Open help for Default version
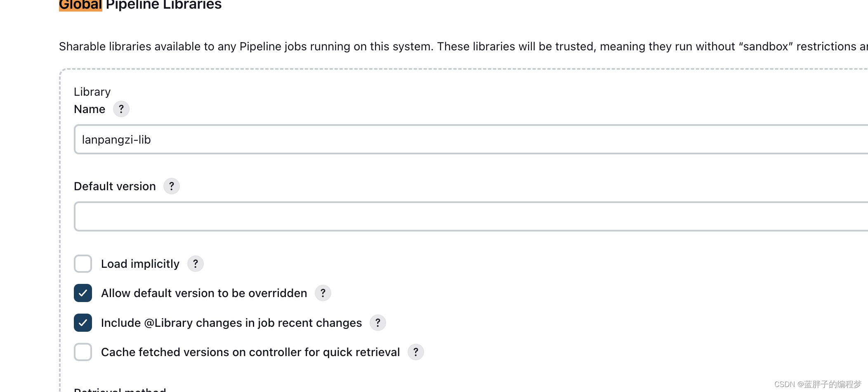 pyautogui.click(x=171, y=186)
